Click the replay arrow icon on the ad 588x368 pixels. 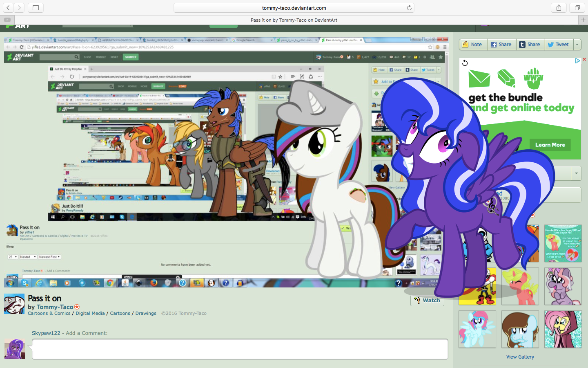(x=465, y=63)
